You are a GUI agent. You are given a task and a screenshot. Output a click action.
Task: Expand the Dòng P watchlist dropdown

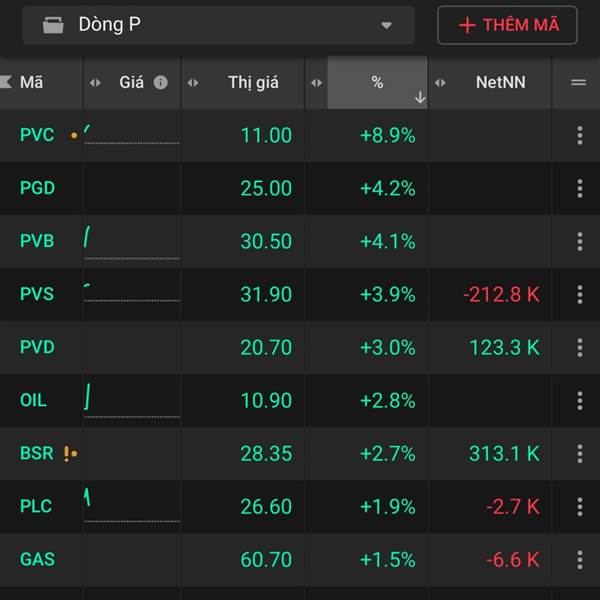click(x=387, y=25)
